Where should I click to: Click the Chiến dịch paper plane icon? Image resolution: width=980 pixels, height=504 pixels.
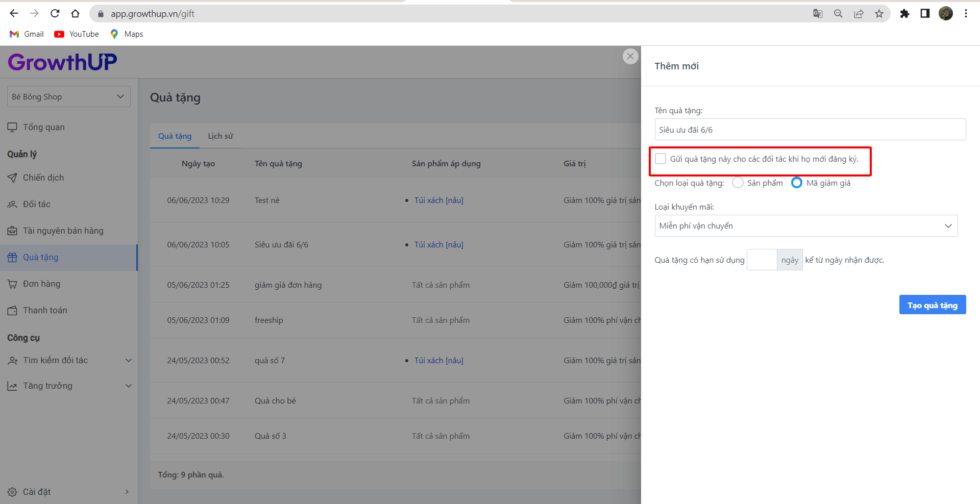[x=12, y=178]
